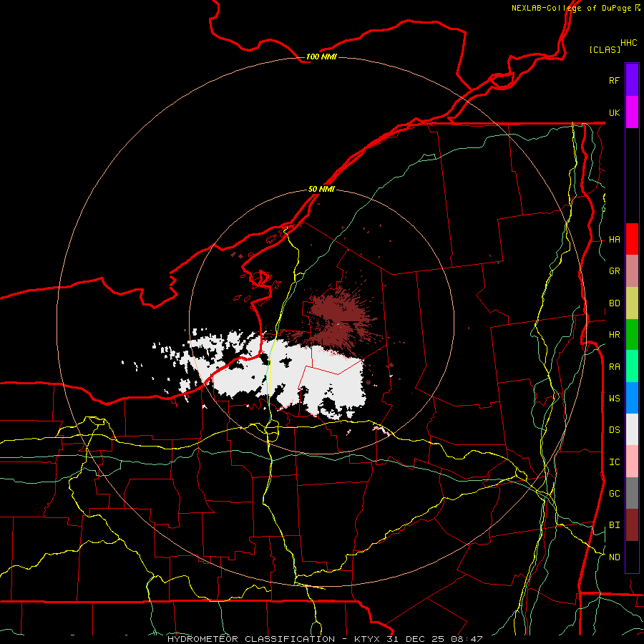Click the purple RF color swatch
The height and width of the screenshot is (644, 644).
[x=632, y=80]
